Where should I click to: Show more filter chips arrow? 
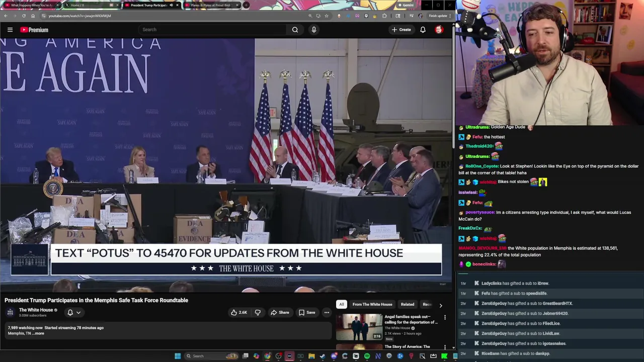[x=441, y=305]
